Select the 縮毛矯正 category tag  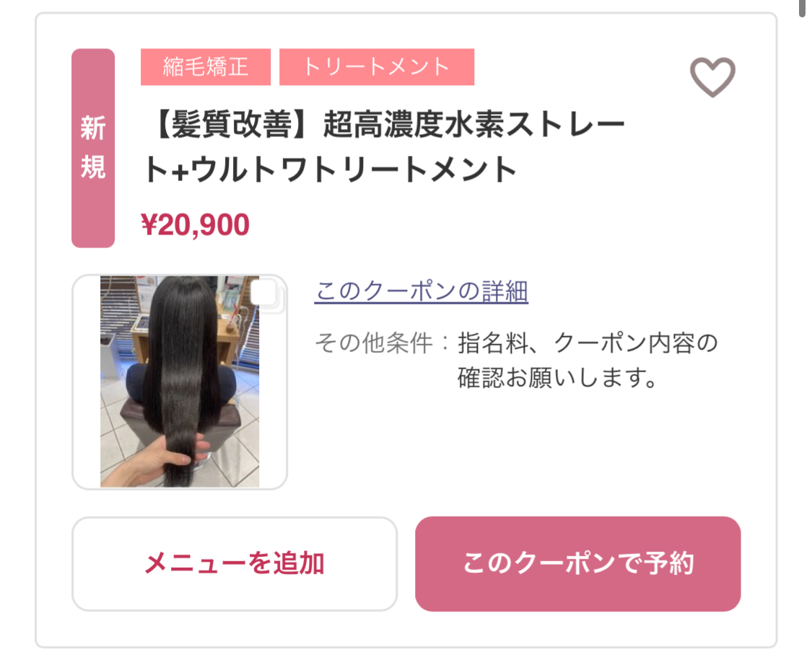[206, 67]
